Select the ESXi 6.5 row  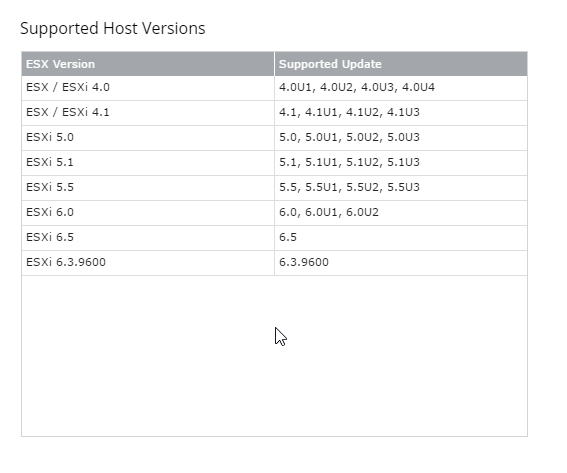[x=274, y=238]
